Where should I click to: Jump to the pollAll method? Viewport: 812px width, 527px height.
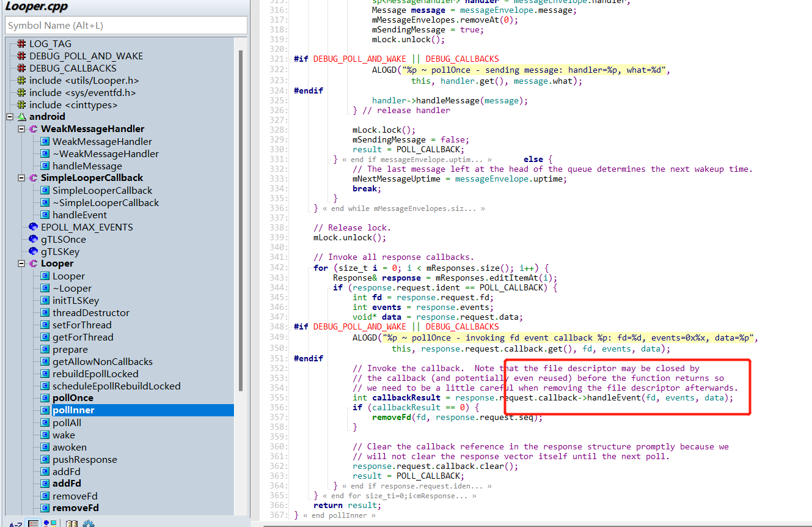pyautogui.click(x=67, y=423)
